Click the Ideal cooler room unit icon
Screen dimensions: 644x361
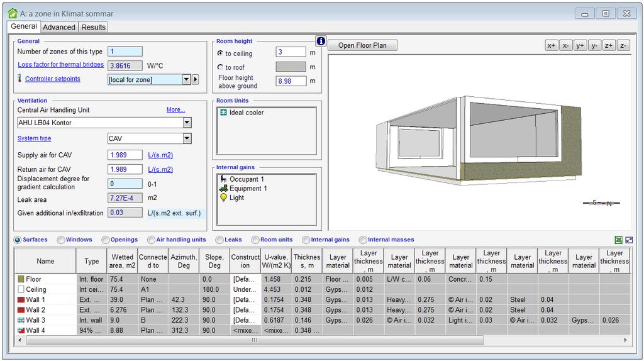tap(223, 112)
